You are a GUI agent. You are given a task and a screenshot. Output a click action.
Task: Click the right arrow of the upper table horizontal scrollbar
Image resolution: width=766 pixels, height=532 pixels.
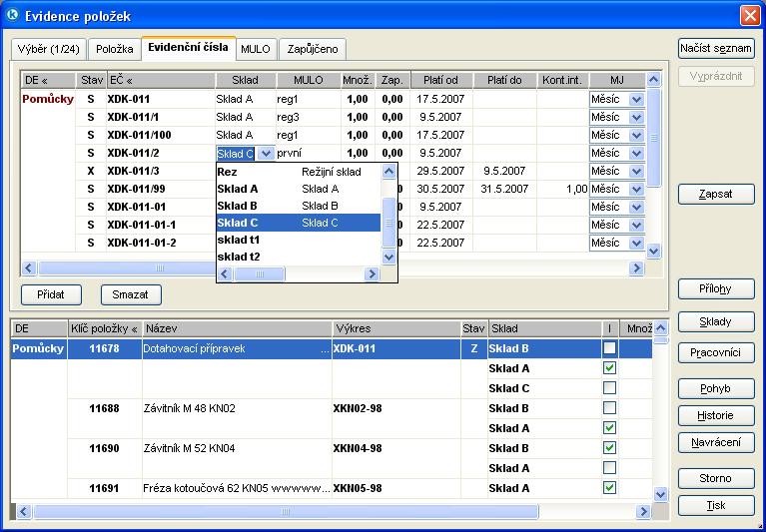pyautogui.click(x=636, y=267)
